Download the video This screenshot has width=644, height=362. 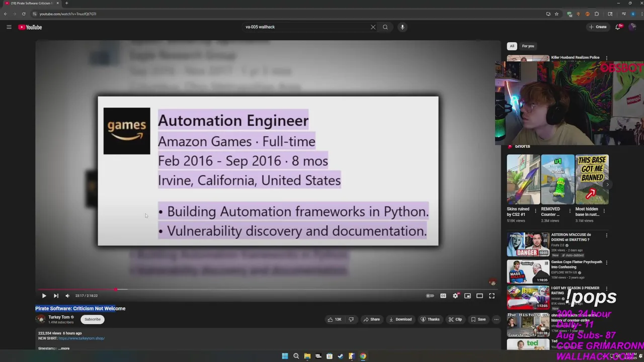[x=400, y=319]
